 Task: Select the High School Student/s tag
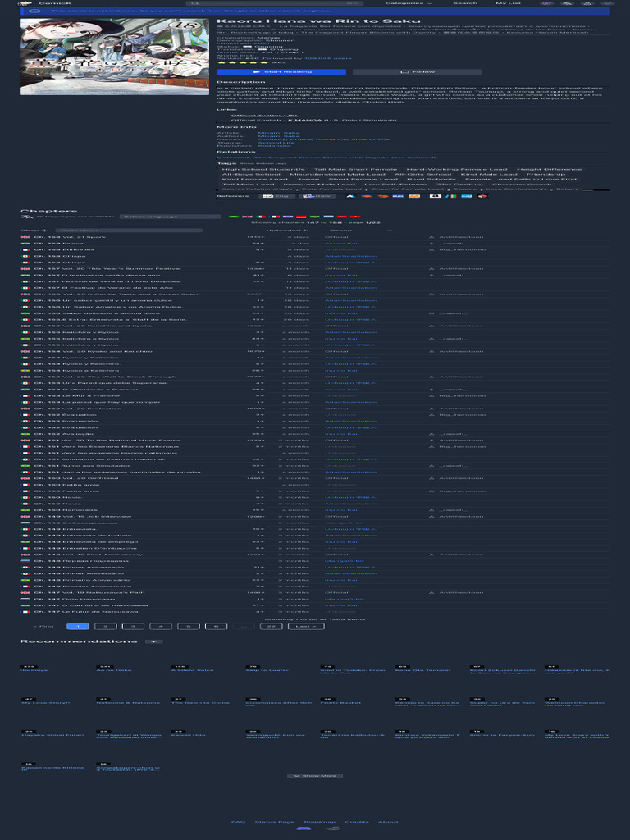tap(258, 169)
